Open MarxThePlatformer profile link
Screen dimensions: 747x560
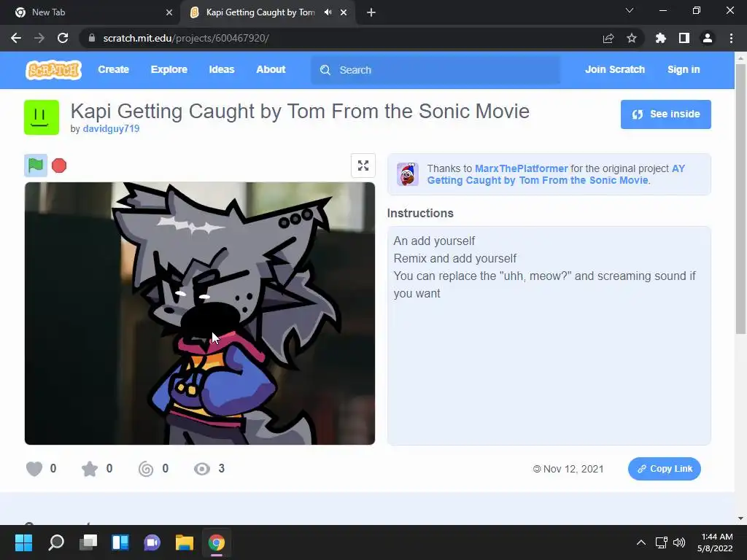click(521, 168)
